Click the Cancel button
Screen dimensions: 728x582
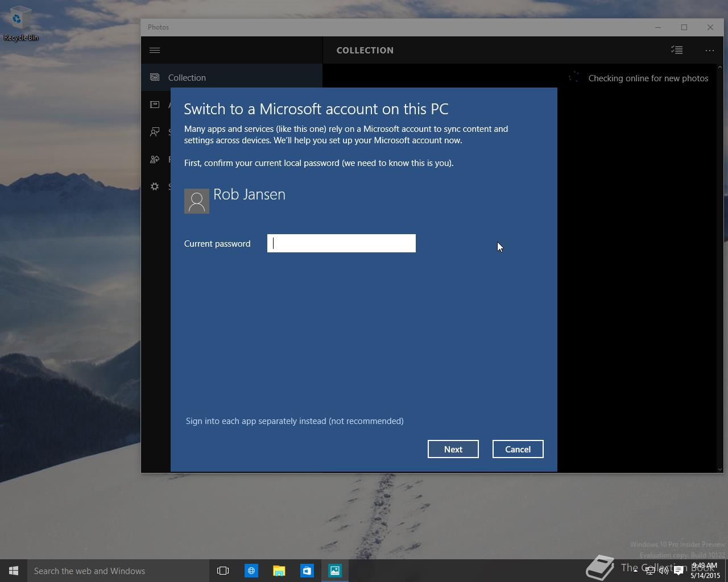tap(518, 449)
